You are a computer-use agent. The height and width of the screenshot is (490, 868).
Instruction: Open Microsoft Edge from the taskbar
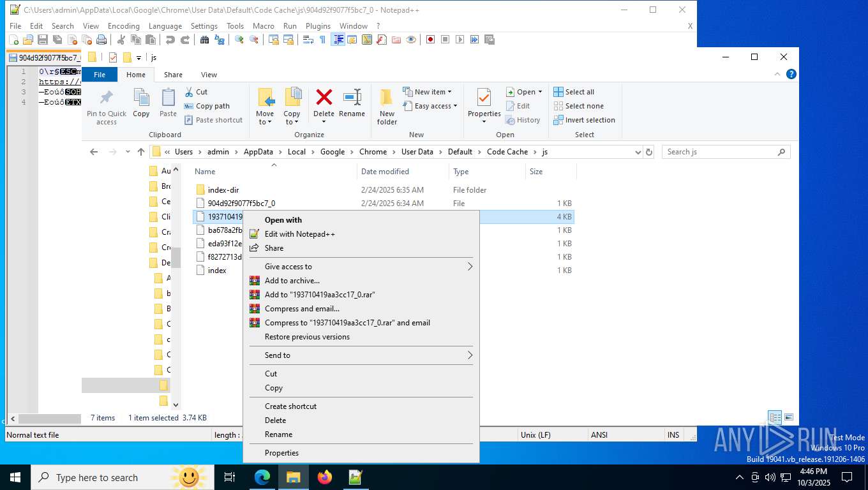[x=262, y=477]
